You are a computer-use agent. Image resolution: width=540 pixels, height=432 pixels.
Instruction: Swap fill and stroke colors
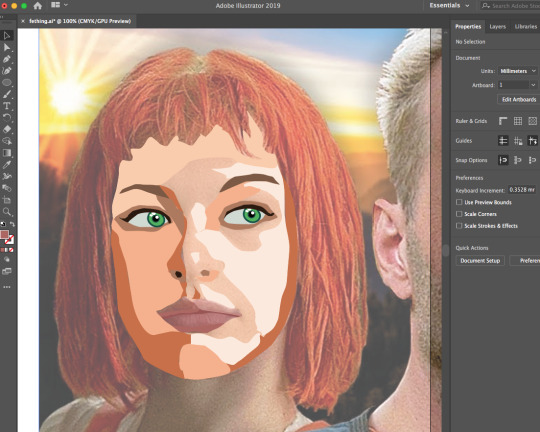[12, 224]
